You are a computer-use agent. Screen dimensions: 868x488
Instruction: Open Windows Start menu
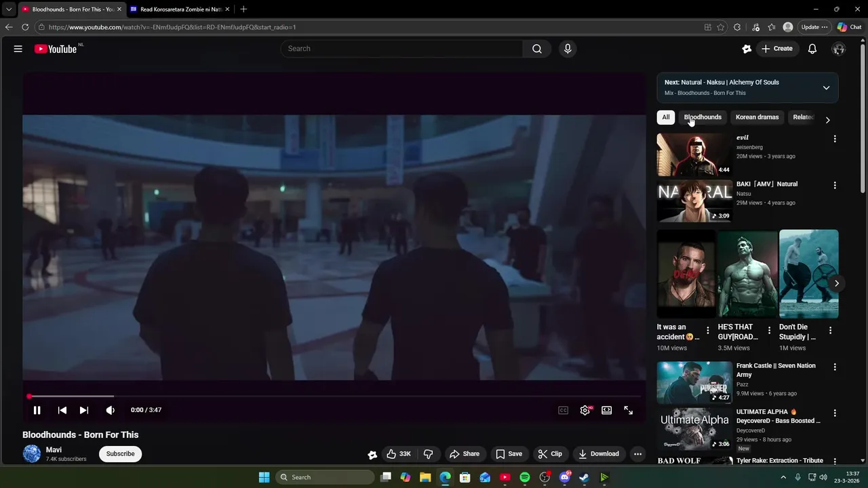click(264, 477)
